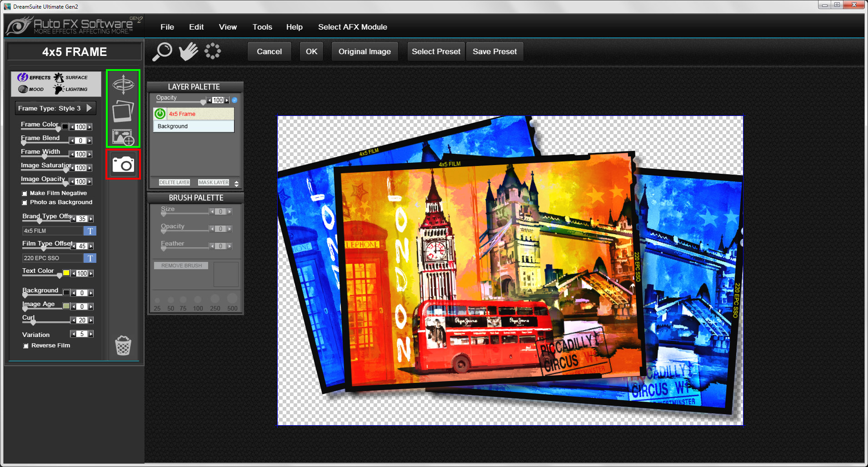This screenshot has height=467, width=868.
Task: Click Save Preset button
Action: pyautogui.click(x=494, y=51)
